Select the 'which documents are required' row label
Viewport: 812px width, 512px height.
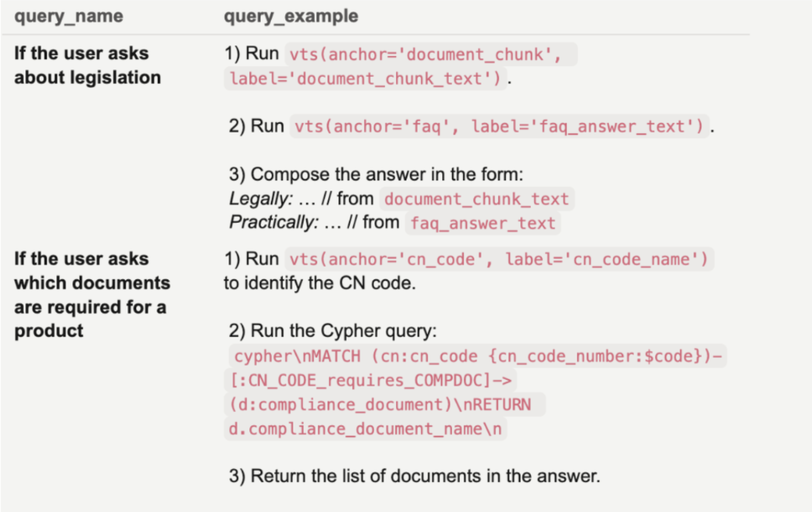92,295
